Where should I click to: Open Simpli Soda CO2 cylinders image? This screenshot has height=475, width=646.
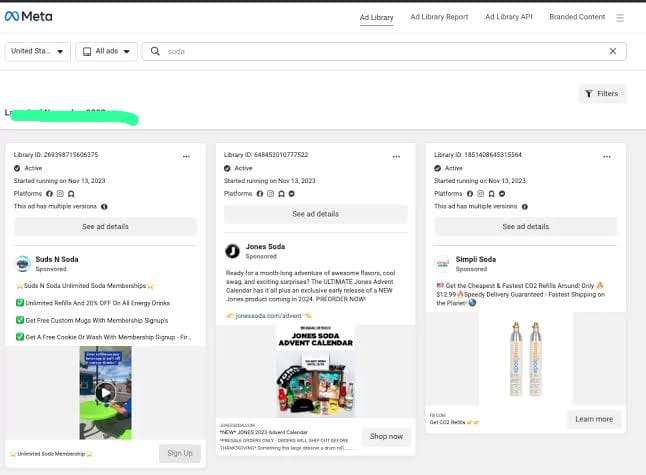click(526, 358)
